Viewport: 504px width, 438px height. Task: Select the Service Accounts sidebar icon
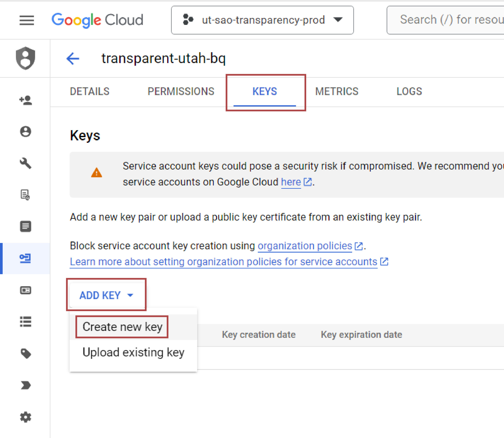click(26, 258)
